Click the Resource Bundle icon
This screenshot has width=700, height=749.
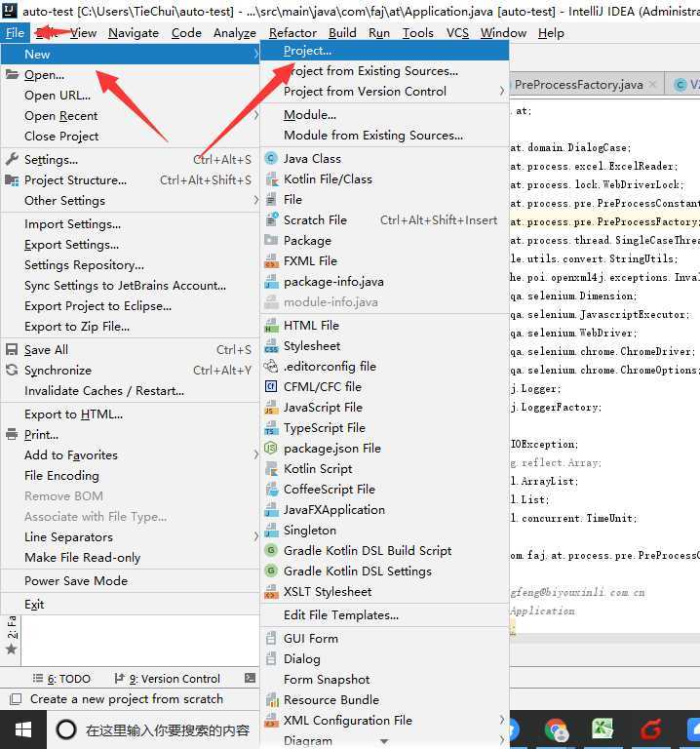(271, 700)
